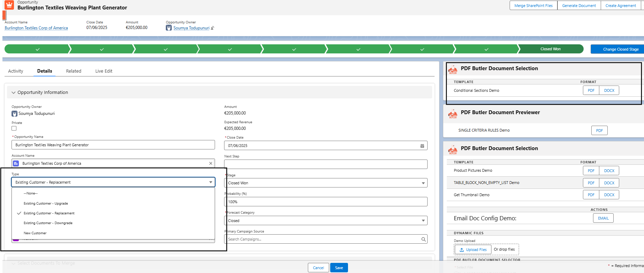
Task: Open the Close Date calendar picker icon
Action: click(422, 146)
